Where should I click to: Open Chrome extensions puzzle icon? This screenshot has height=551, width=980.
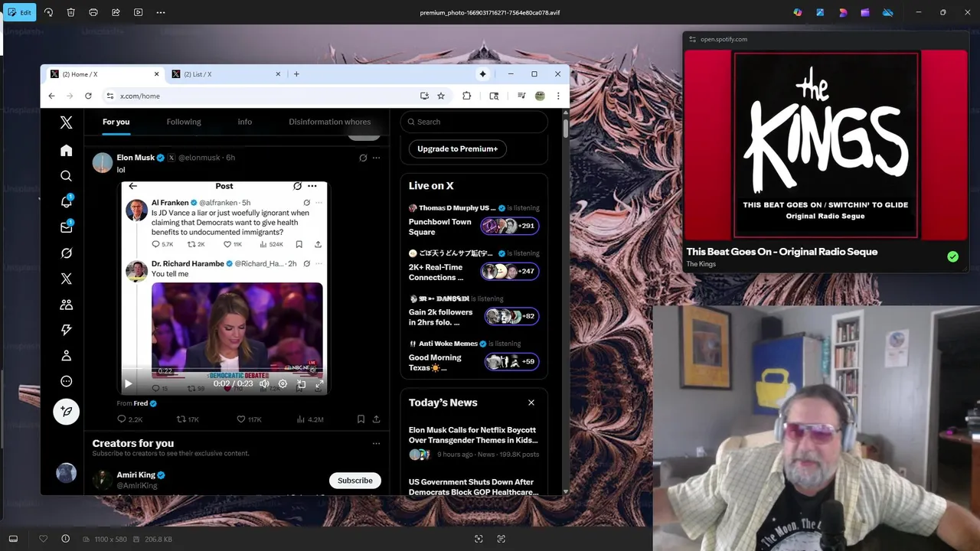[x=466, y=96]
